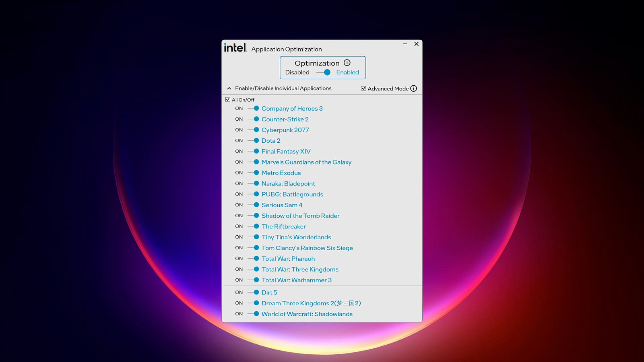Click the Dota 2 name text
The image size is (644, 362).
271,141
